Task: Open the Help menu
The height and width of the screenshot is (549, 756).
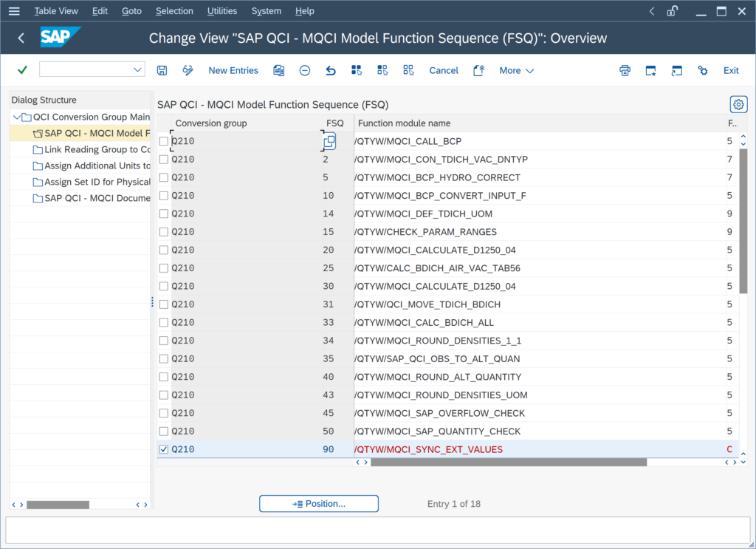Action: (305, 10)
